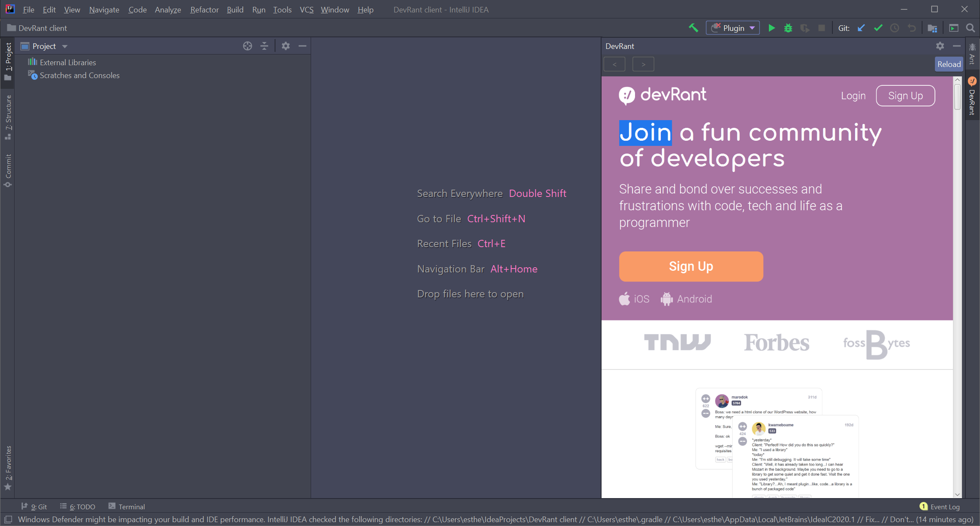Click the DevRant panel scrollbar
The height and width of the screenshot is (526, 980).
pyautogui.click(x=957, y=97)
